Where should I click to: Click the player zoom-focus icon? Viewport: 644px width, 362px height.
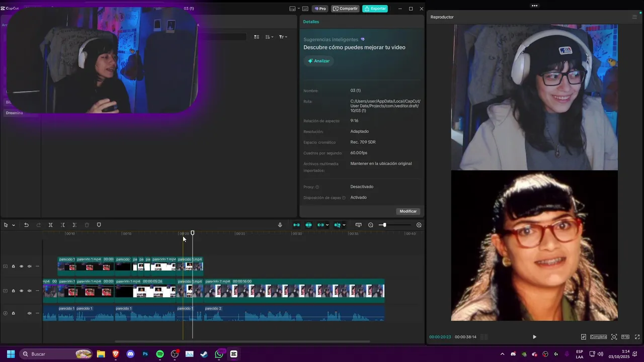614,337
